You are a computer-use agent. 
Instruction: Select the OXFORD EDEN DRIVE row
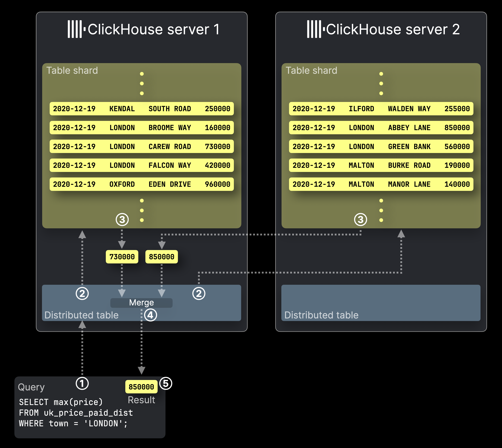click(x=142, y=184)
